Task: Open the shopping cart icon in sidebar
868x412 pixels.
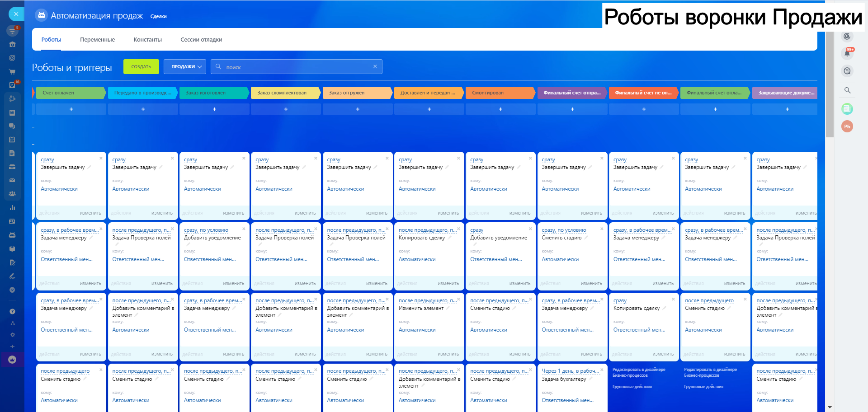Action: [12, 71]
